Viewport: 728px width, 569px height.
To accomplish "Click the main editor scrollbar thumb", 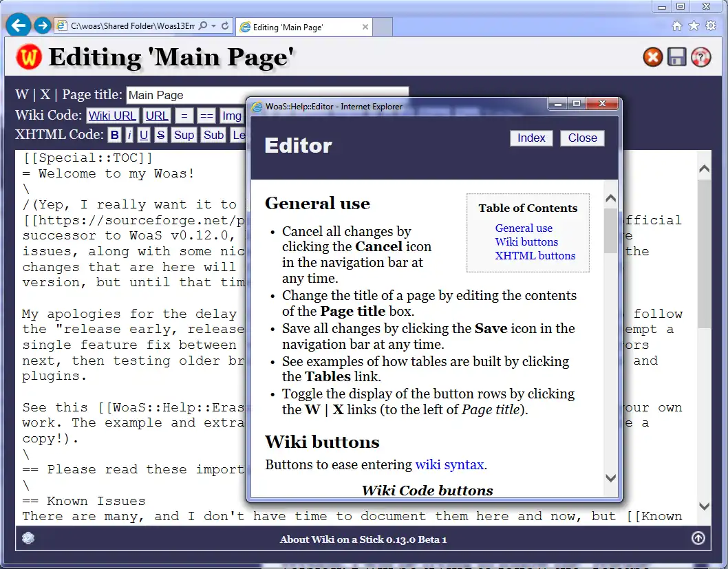I will click(704, 255).
